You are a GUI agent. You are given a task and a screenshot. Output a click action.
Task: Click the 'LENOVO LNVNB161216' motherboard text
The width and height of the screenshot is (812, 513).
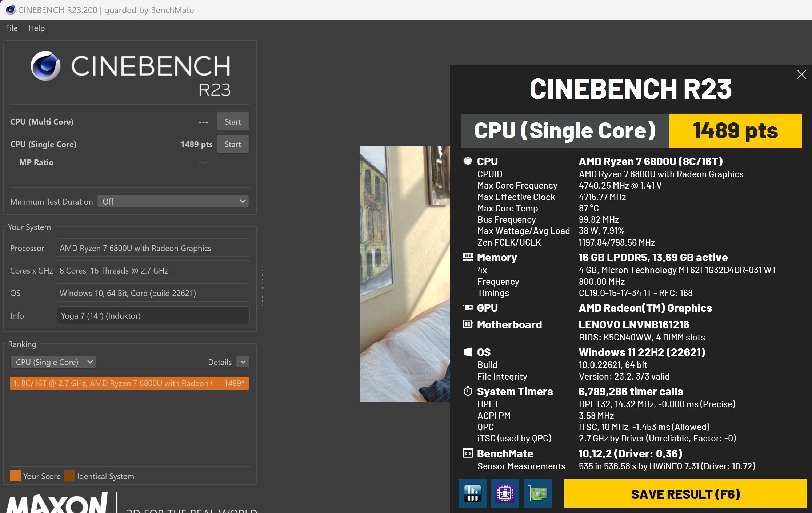pyautogui.click(x=634, y=324)
